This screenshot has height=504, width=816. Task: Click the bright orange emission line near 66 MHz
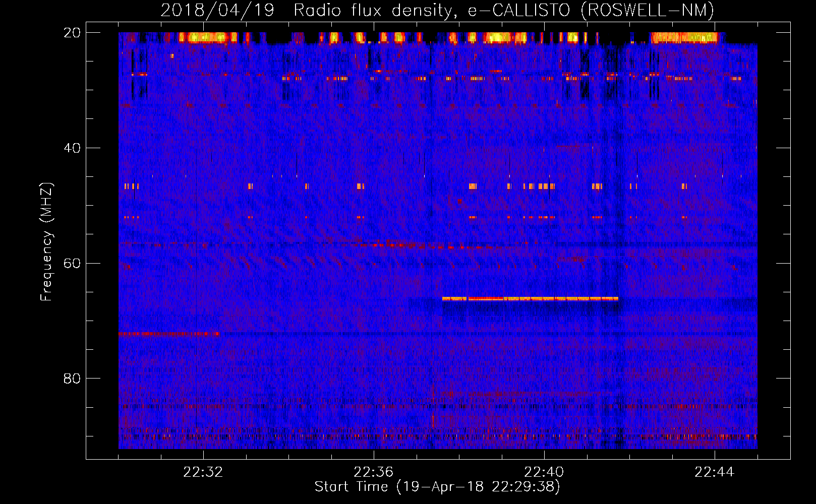click(x=530, y=298)
